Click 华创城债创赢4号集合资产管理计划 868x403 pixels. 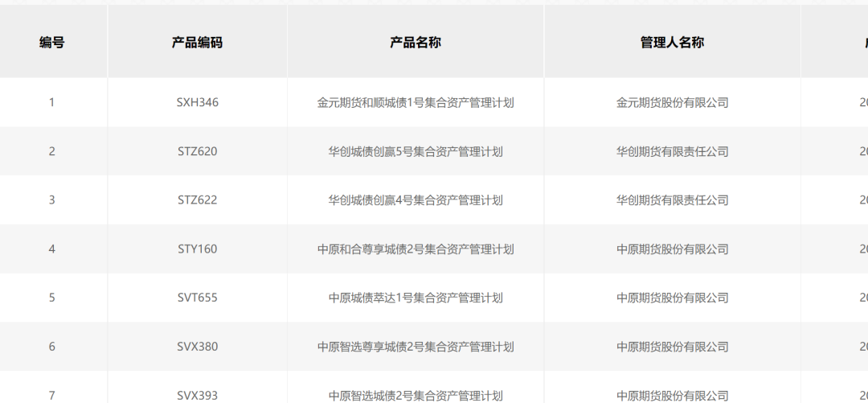coord(416,200)
